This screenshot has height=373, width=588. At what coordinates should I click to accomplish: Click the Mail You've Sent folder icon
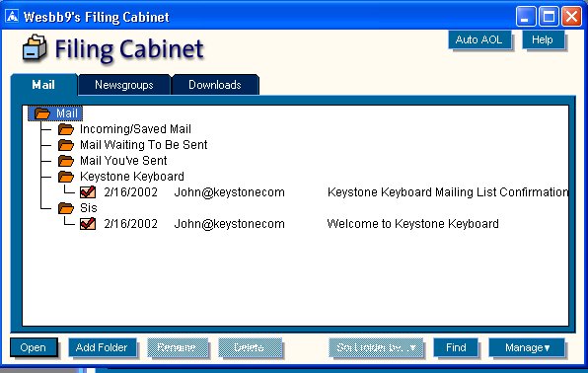66,161
